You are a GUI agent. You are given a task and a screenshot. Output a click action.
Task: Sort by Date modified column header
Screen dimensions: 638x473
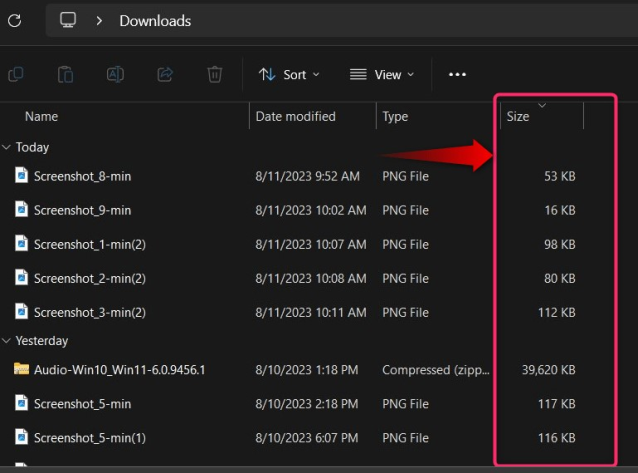tap(295, 116)
